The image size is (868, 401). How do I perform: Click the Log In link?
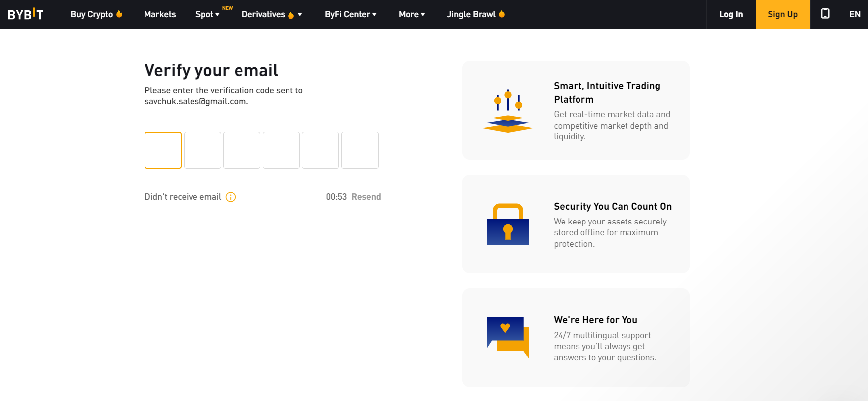pos(731,14)
